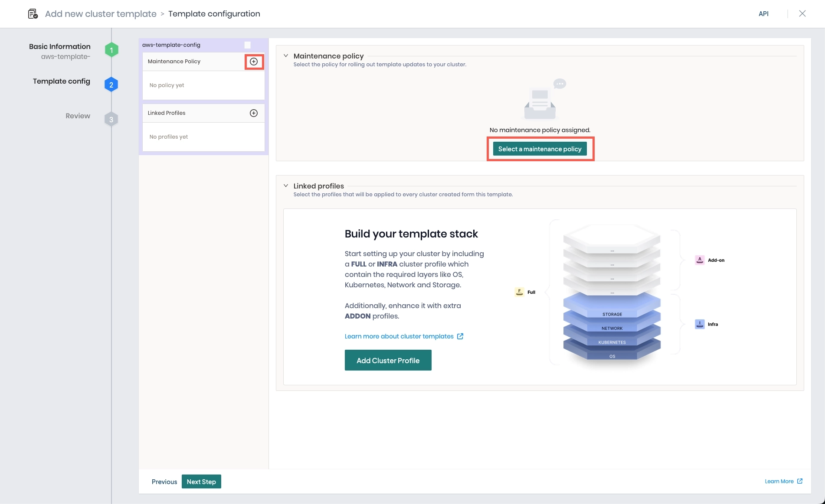
Task: Toggle the checkbox on the aws-template-config header
Action: pos(247,45)
